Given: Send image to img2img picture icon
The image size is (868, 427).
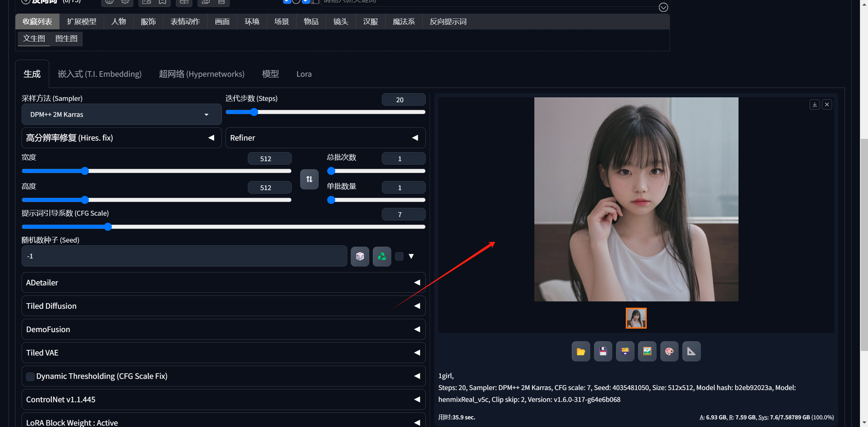Looking at the screenshot, I should coord(647,351).
